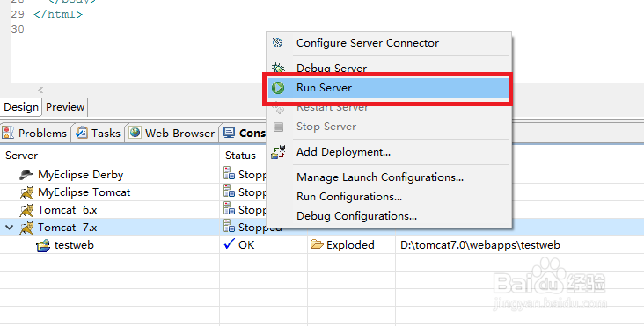Click the Configure Server Connector icon
The image size is (644, 326).
tap(278, 43)
